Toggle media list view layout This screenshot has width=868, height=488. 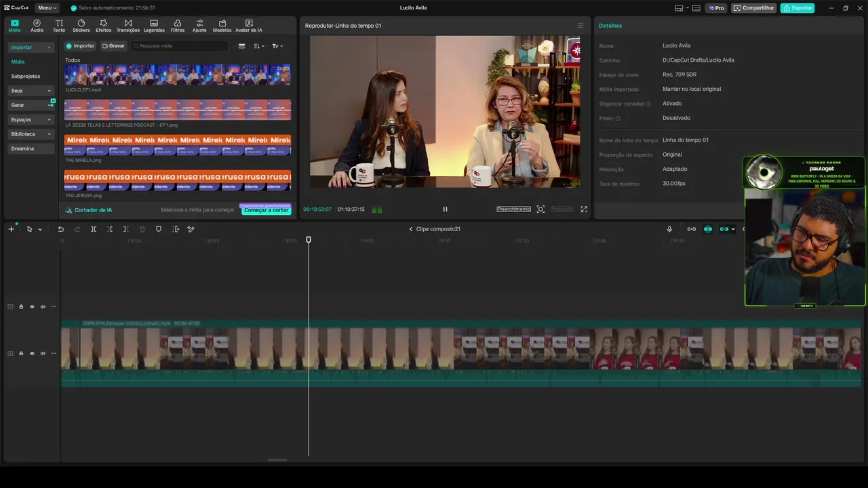coord(242,46)
